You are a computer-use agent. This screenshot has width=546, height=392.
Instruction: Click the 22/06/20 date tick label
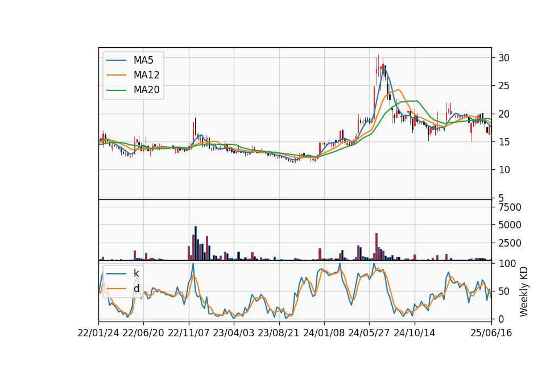[x=143, y=333]
